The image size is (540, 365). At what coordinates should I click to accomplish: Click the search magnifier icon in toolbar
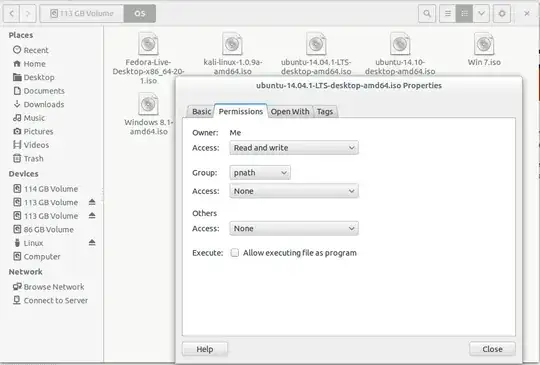tap(427, 14)
